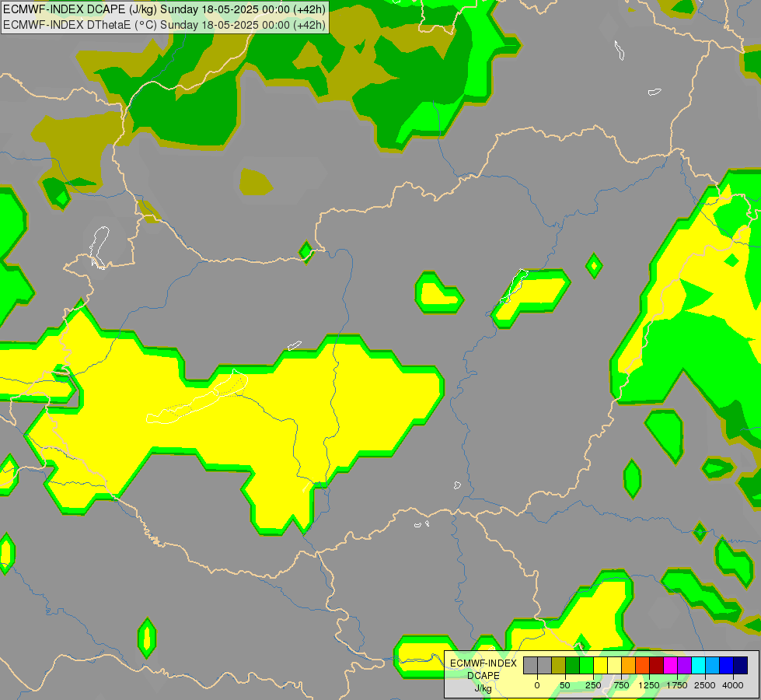The image size is (761, 700).
Task: Click the "DCAPE" text inside the legend box
Action: [x=483, y=676]
